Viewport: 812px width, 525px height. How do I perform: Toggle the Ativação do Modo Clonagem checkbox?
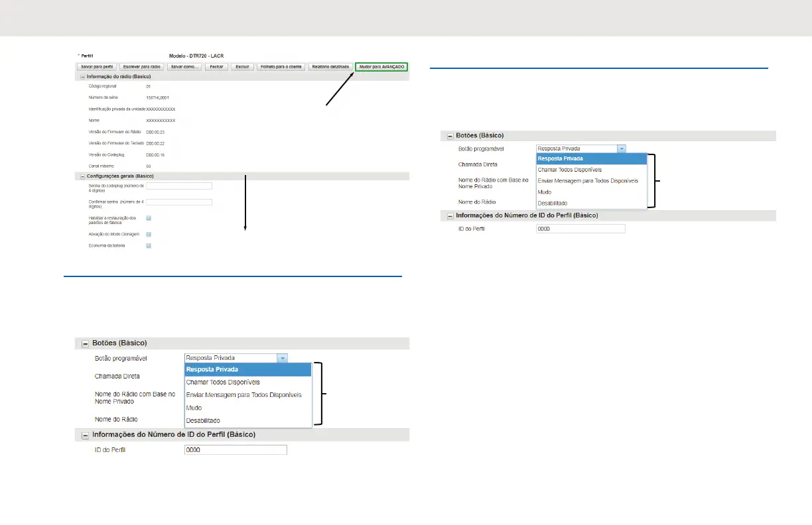(149, 234)
